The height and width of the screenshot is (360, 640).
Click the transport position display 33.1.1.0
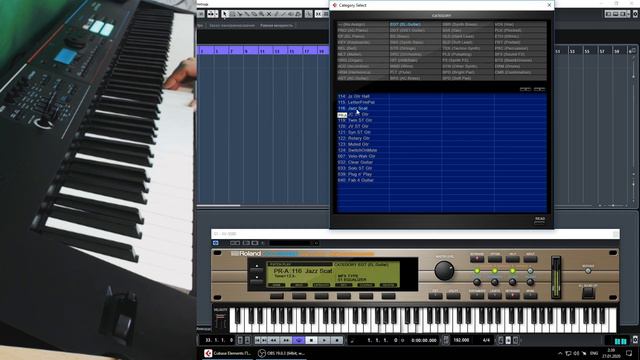tap(219, 340)
